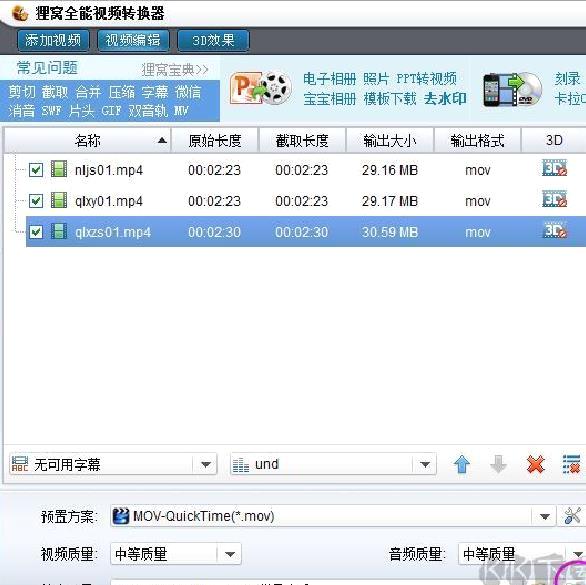586x585 pixels.
Task: Delete selected file with red X icon
Action: (x=535, y=465)
